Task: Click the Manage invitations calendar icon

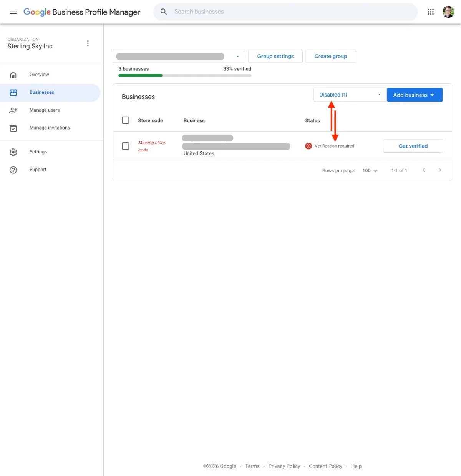Action: 13,128
